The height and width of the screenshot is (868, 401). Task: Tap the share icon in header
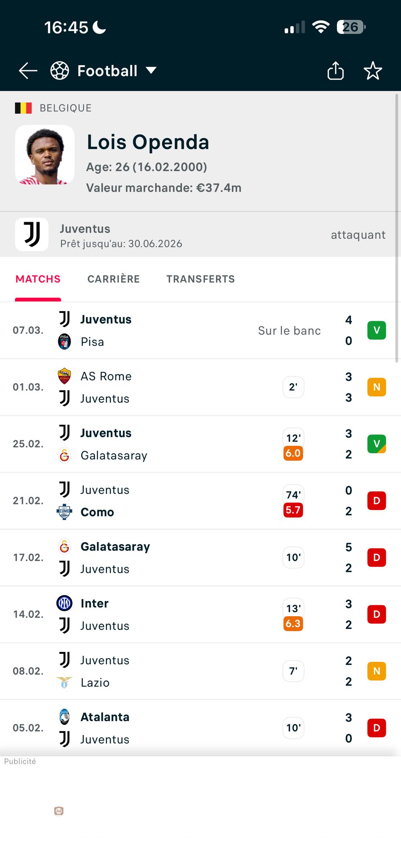(335, 71)
